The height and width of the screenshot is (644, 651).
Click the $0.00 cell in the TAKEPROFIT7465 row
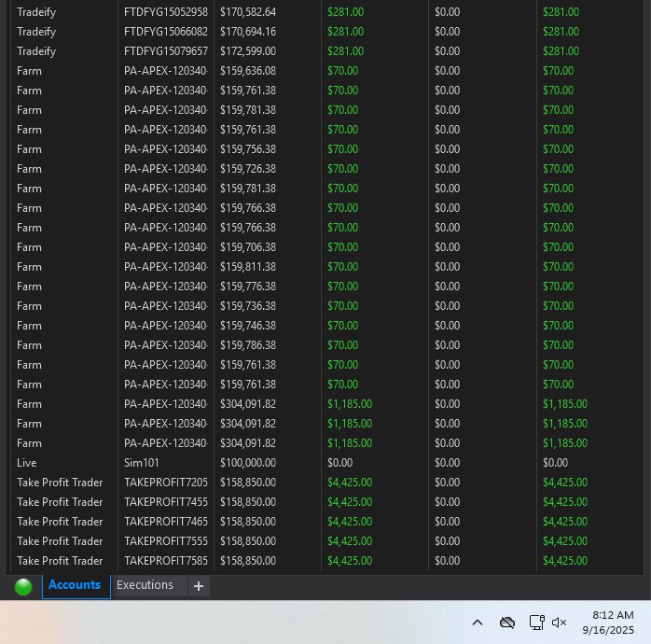(x=447, y=522)
